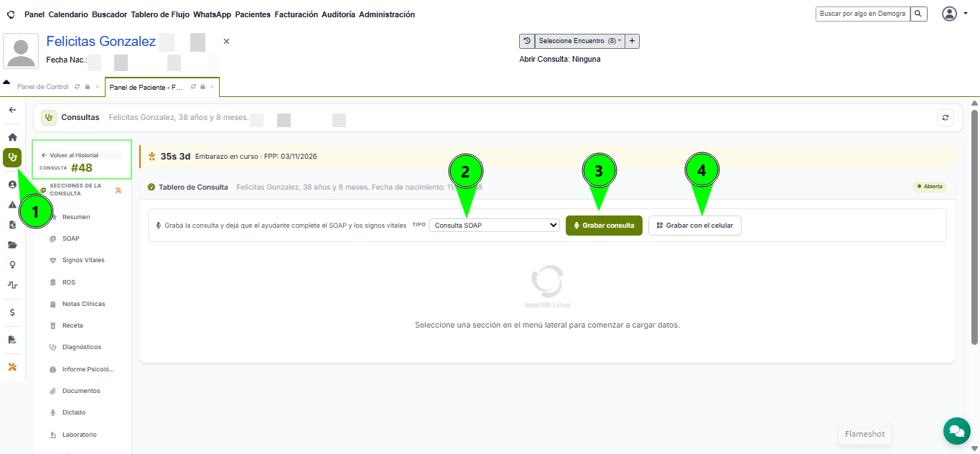Close the Panel de Control tab

point(98,87)
